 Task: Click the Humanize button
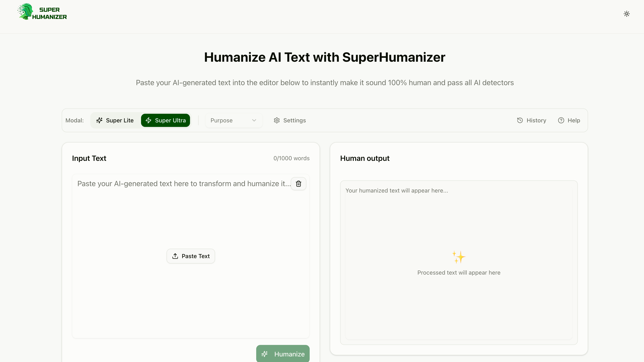pyautogui.click(x=283, y=354)
